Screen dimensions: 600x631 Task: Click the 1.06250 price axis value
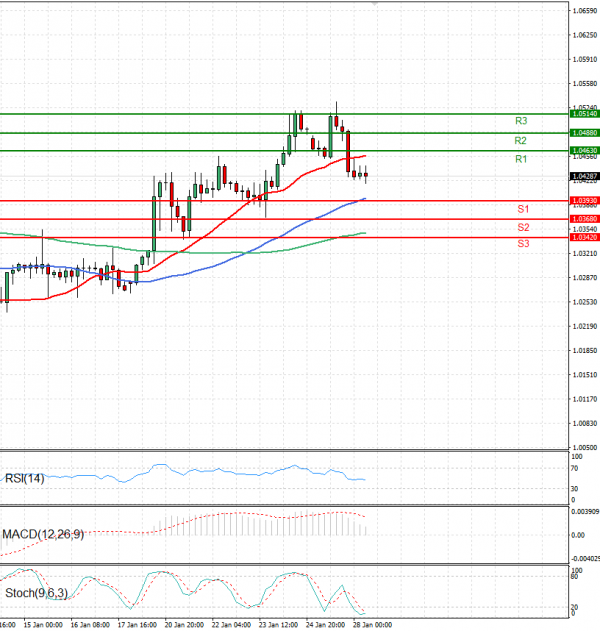pos(585,35)
